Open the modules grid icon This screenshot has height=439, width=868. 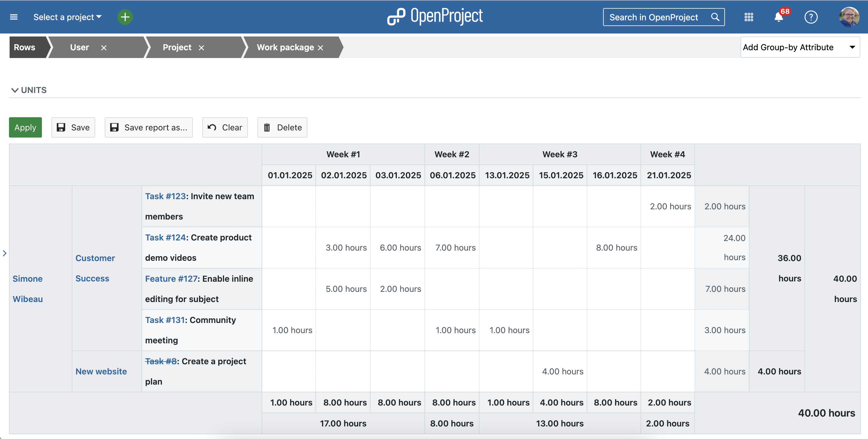click(748, 17)
